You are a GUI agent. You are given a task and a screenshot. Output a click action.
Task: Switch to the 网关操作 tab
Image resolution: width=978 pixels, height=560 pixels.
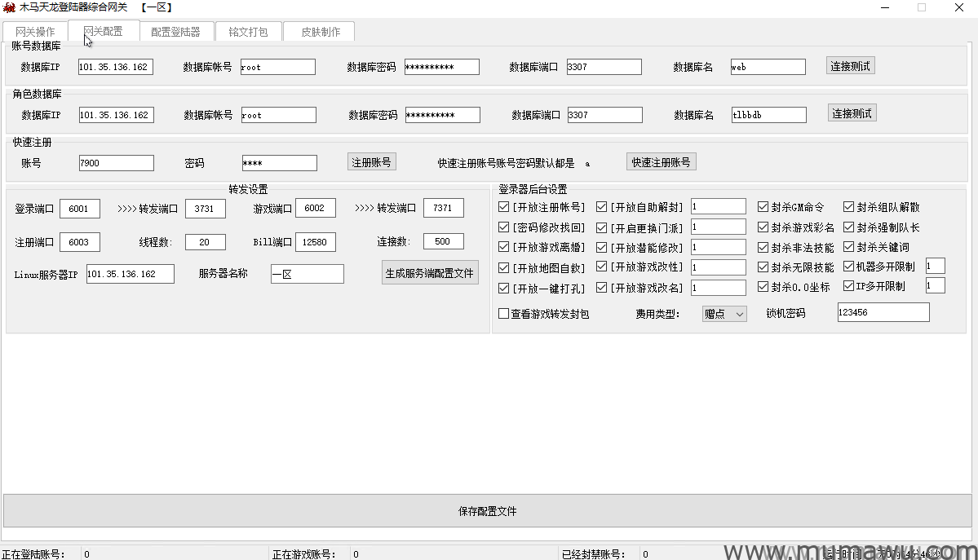point(35,32)
